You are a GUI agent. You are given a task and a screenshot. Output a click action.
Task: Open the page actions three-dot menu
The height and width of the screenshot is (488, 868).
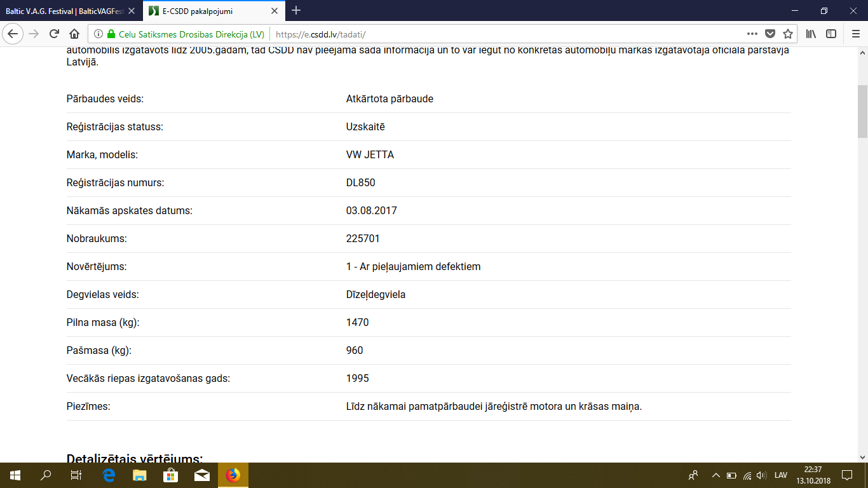[752, 34]
